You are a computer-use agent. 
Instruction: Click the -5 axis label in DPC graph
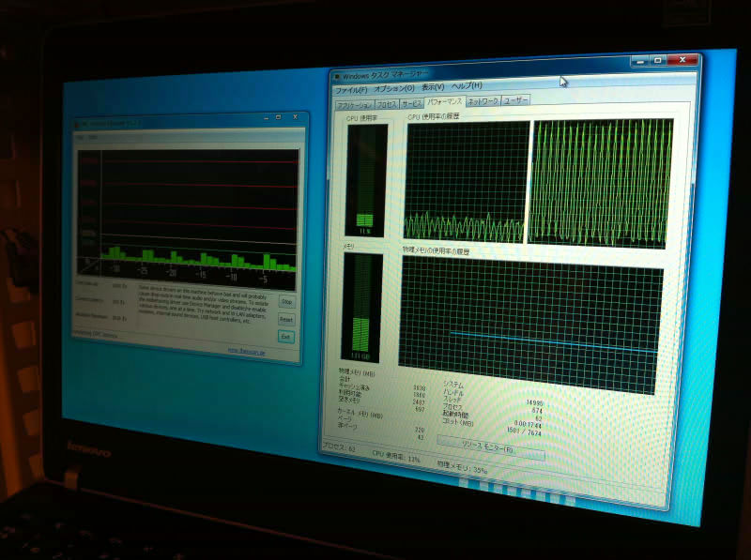(263, 280)
